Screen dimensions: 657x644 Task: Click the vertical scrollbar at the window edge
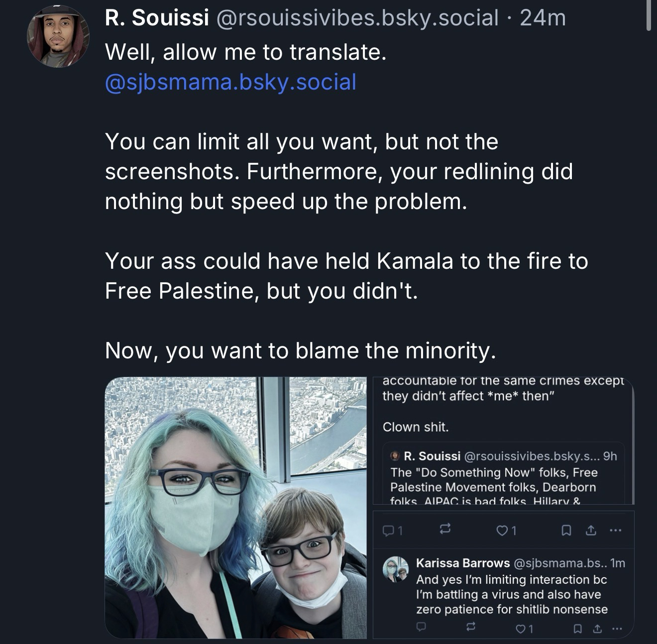(649, 15)
